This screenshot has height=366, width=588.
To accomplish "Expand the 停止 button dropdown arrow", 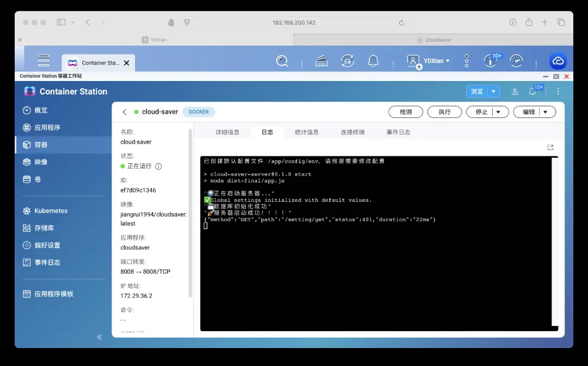I will [x=498, y=112].
